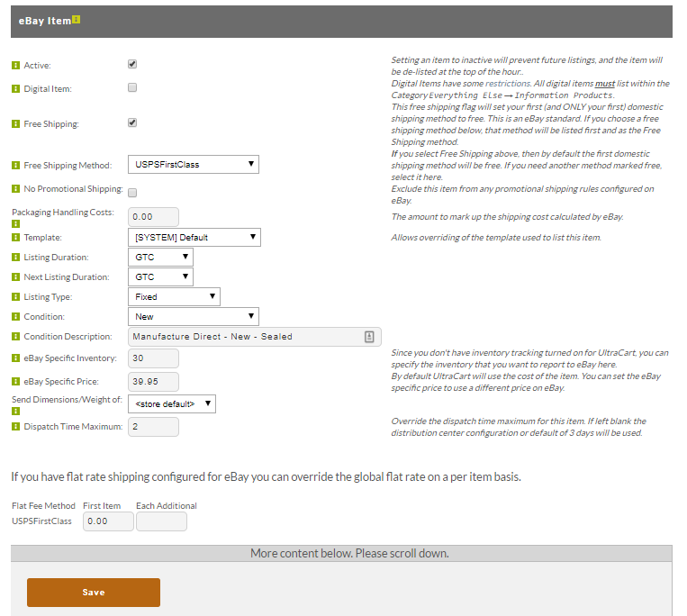Open the Send Dimensions/Weight store default dropdown
This screenshot has height=616, width=687.
point(172,404)
